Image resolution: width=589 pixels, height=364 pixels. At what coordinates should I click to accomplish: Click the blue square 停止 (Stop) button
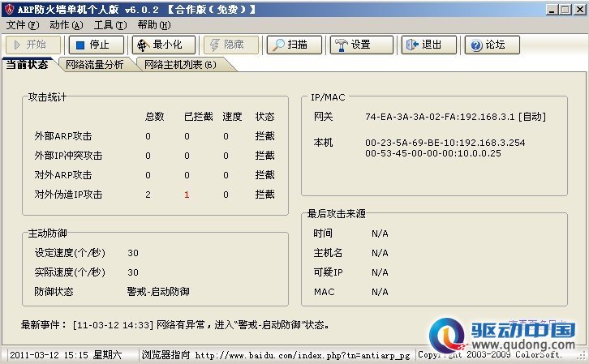point(97,45)
